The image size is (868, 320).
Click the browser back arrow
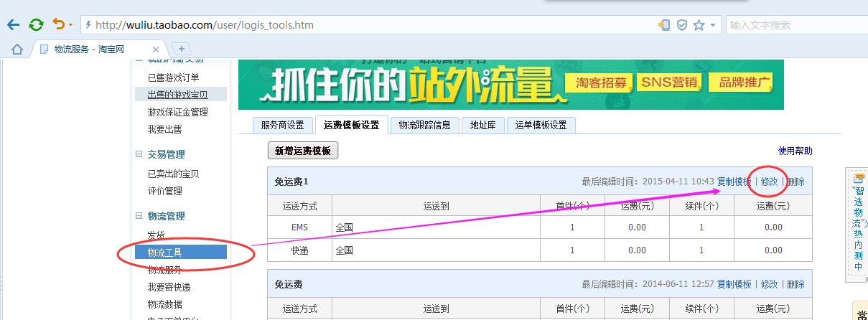click(x=13, y=25)
